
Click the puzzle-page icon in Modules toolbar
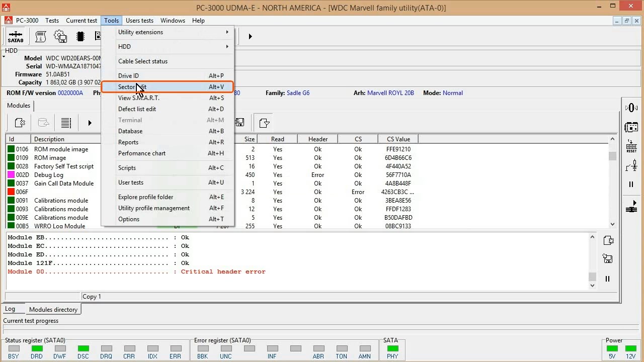[20, 123]
